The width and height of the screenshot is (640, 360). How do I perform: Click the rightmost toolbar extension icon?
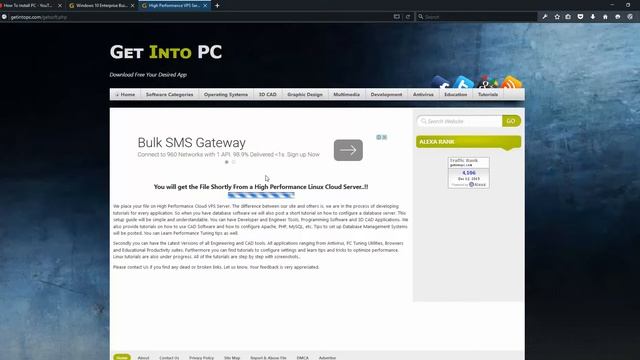(x=630, y=17)
